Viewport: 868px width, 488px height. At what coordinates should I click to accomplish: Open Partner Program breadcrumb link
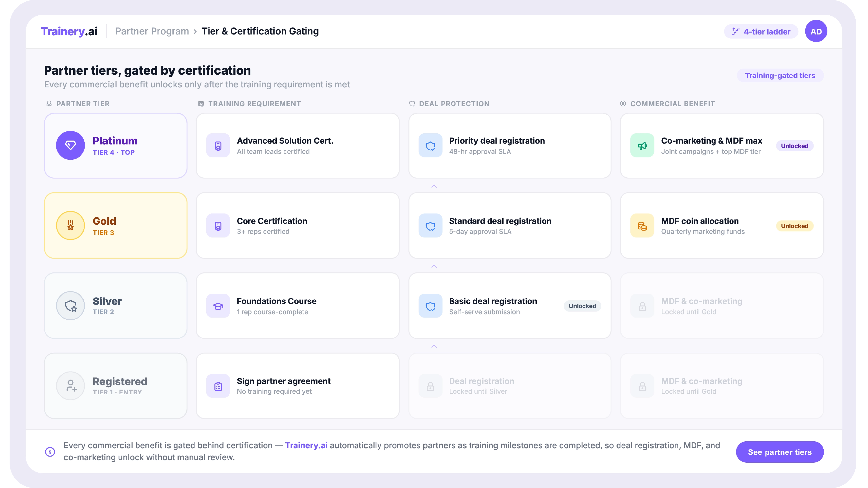pyautogui.click(x=152, y=31)
